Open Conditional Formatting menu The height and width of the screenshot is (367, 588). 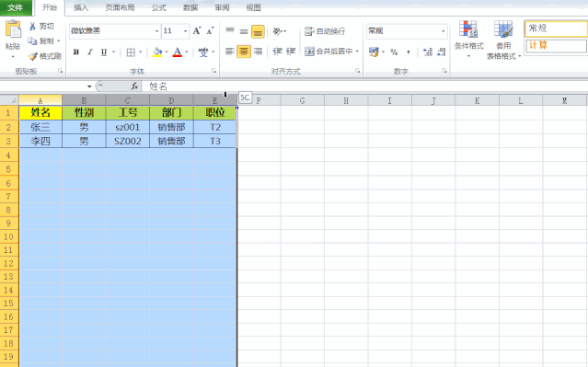tap(468, 40)
